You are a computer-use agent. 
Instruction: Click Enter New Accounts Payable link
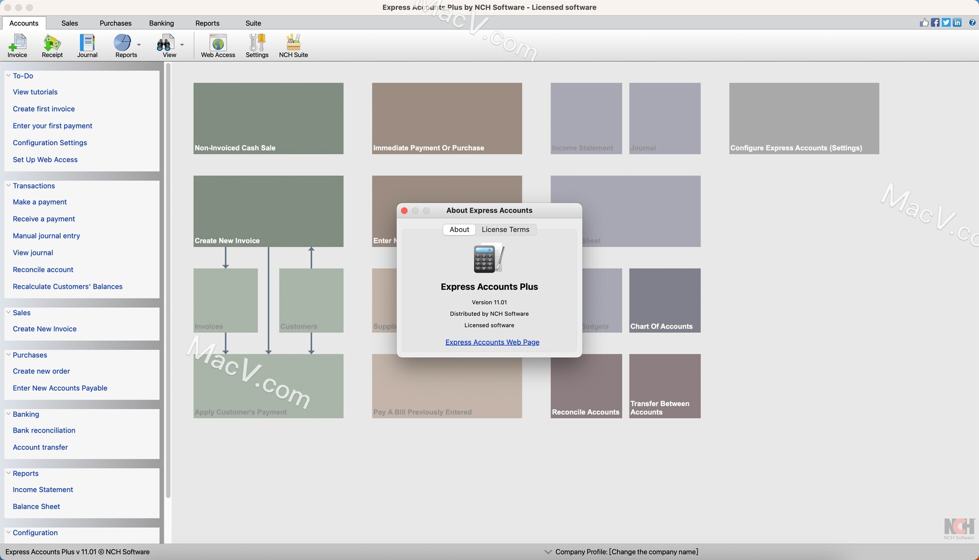coord(60,388)
